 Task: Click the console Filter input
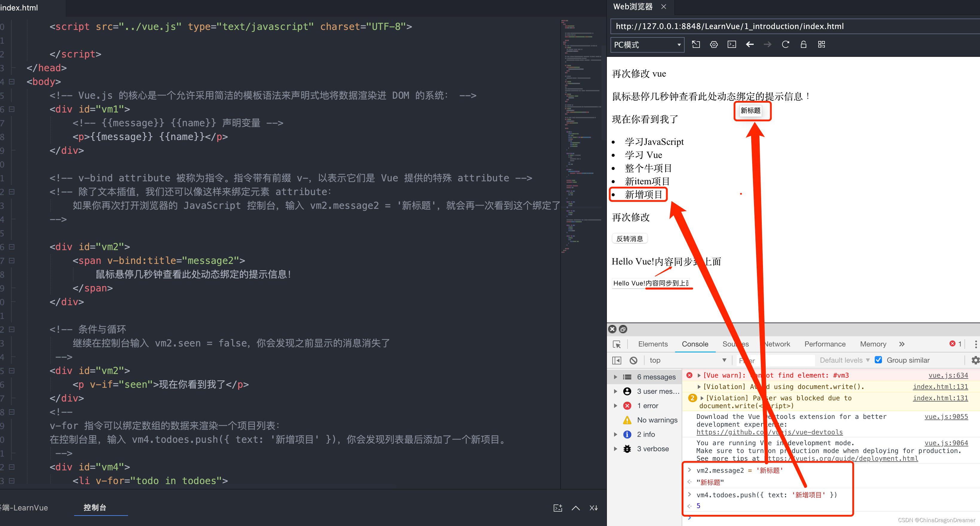click(x=775, y=360)
